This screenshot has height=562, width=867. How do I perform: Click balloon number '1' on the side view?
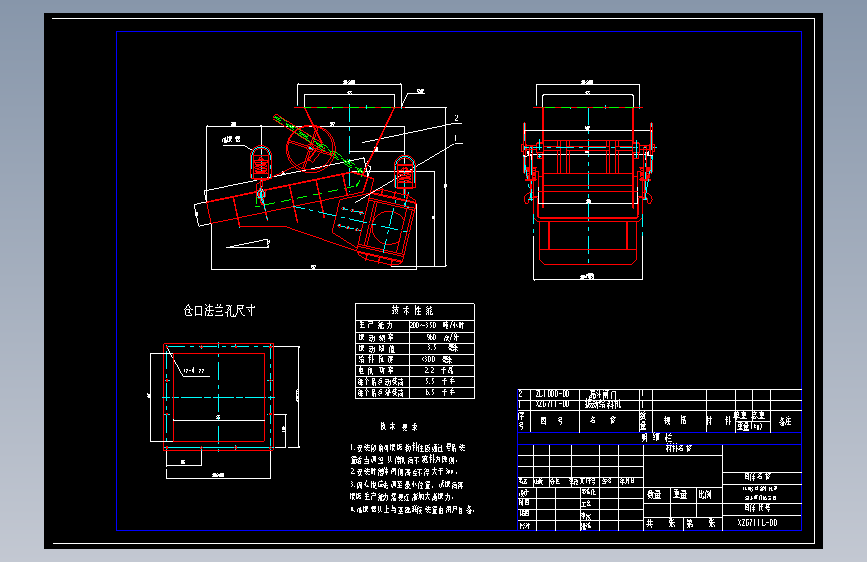tap(456, 138)
